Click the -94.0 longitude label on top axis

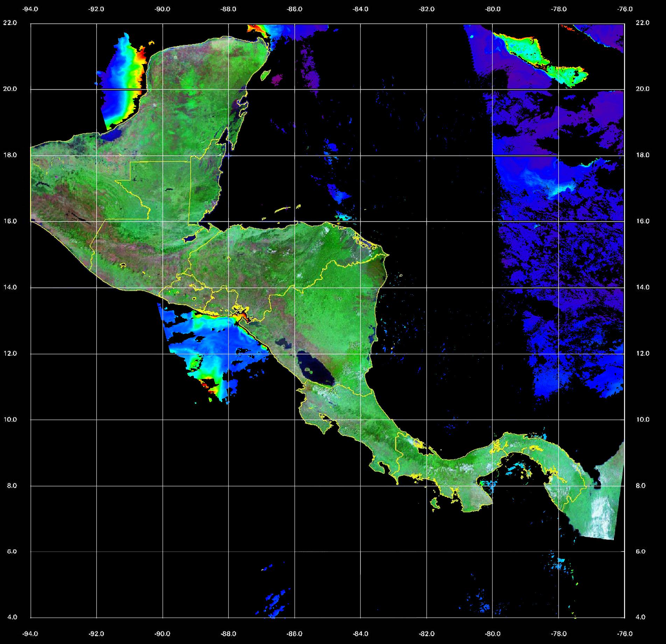click(x=30, y=9)
